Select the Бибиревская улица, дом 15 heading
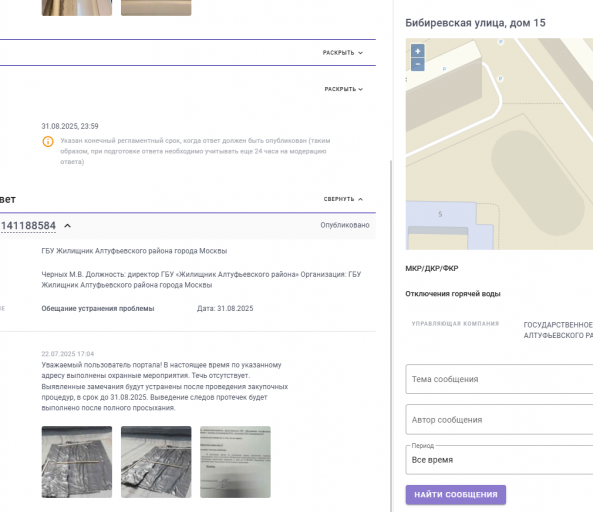The height and width of the screenshot is (512, 593). [x=475, y=23]
